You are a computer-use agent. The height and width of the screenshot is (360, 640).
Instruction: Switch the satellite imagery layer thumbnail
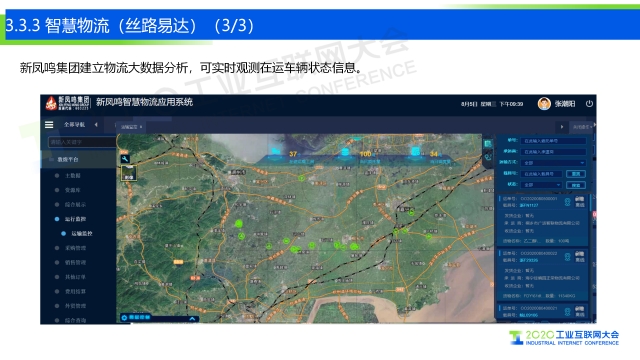pos(129,173)
